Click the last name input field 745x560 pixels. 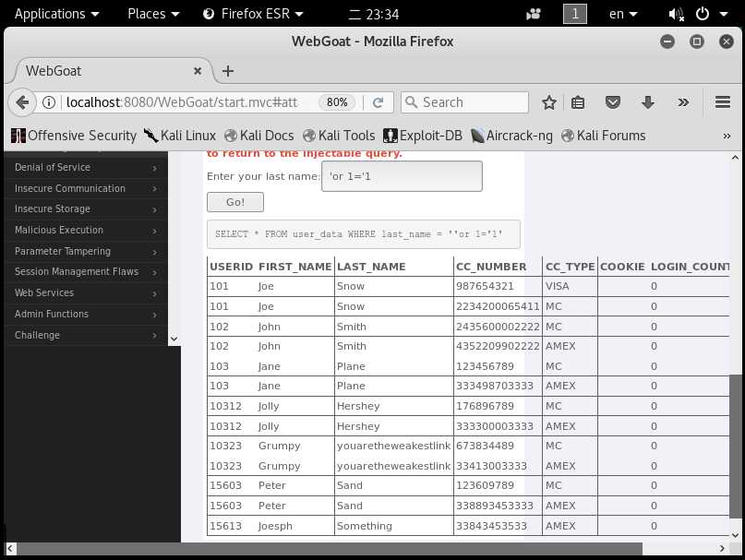(x=402, y=176)
